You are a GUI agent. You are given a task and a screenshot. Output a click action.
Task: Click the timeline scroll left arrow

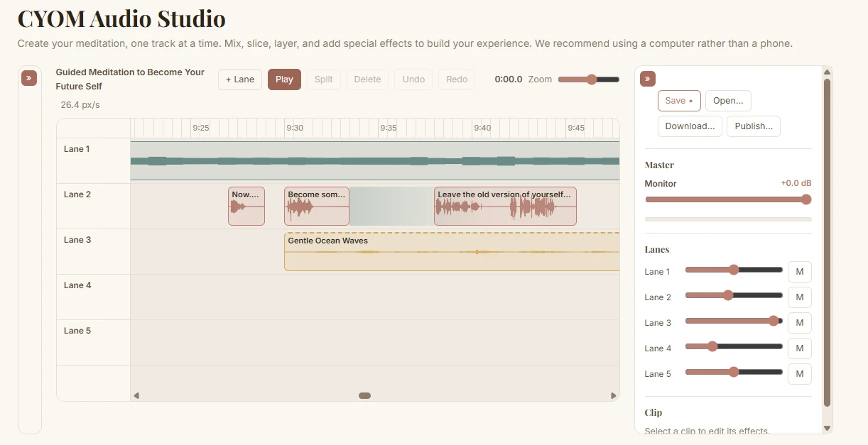[136, 395]
